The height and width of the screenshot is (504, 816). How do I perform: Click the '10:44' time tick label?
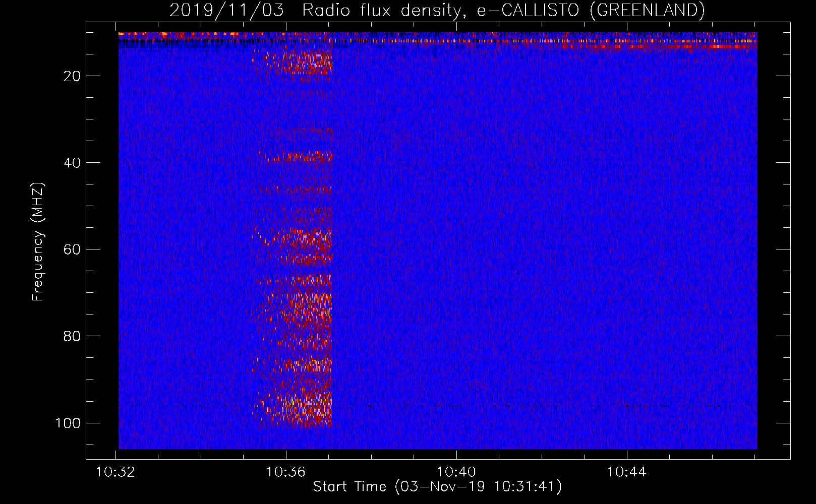click(627, 472)
